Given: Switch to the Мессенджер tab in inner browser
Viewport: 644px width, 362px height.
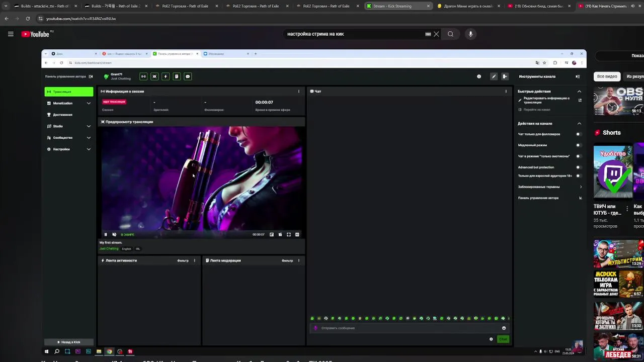Looking at the screenshot, I should click(225, 54).
